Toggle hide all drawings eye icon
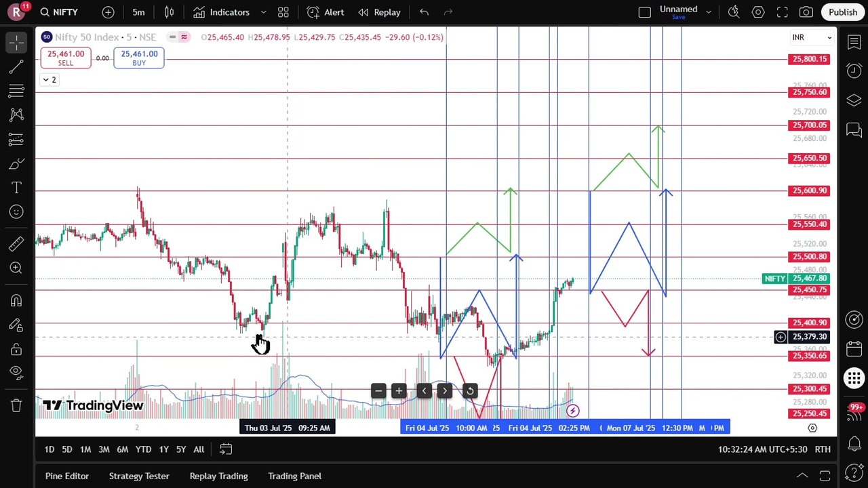 [x=16, y=371]
